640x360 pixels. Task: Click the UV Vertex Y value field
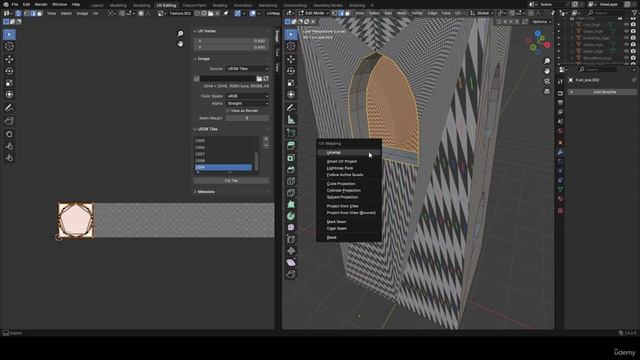coord(231,47)
